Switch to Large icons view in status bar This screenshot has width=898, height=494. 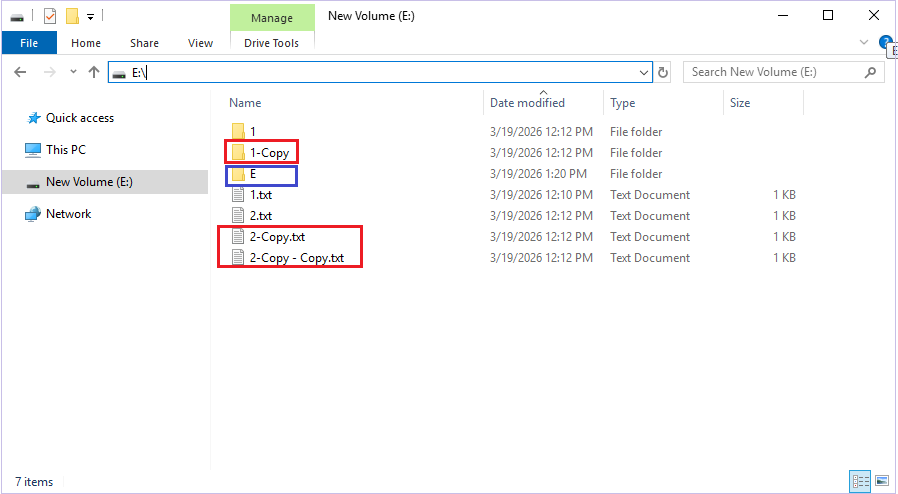(x=882, y=481)
